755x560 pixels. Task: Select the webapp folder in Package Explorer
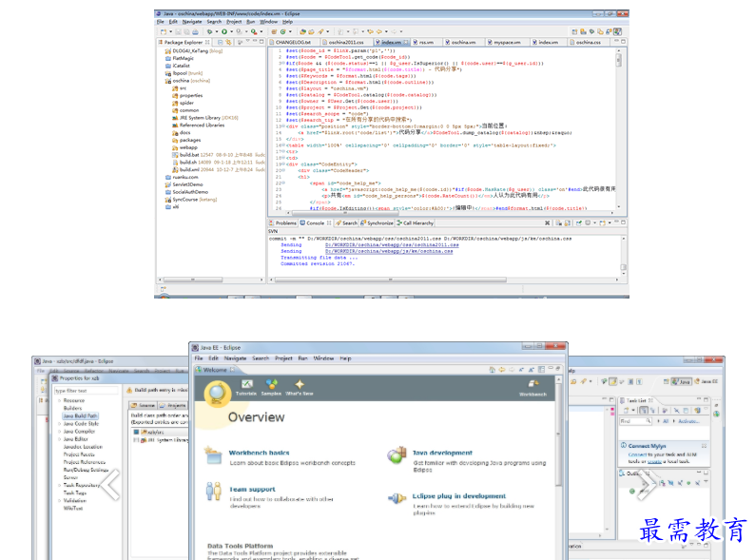[x=184, y=147]
